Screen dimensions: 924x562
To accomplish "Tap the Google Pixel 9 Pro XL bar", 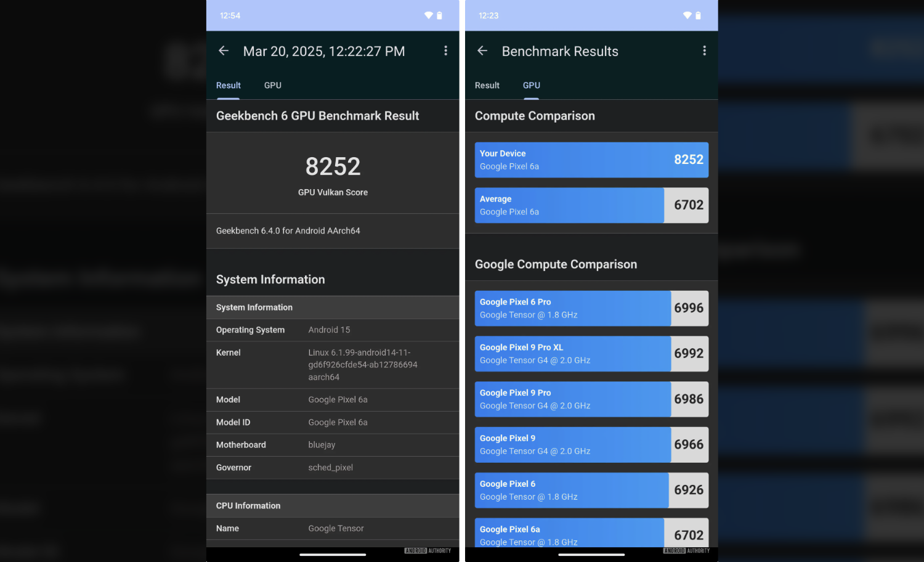I will (x=591, y=354).
